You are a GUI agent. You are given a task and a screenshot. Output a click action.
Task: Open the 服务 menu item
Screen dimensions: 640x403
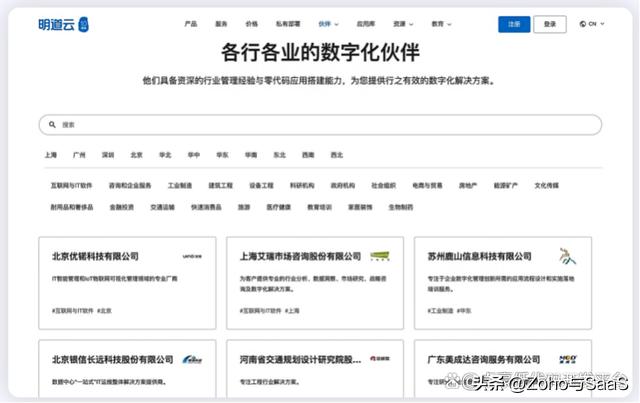[x=221, y=24]
